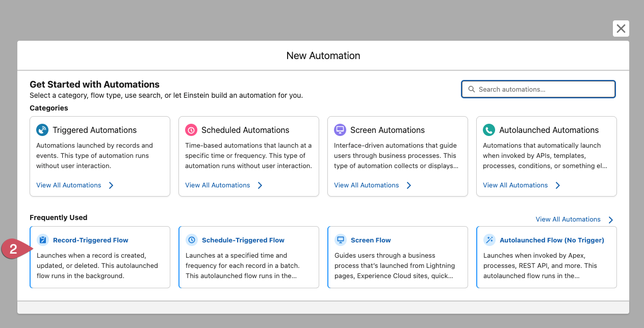This screenshot has height=328, width=644.
Task: Click the Frequently Used section label
Action: [x=59, y=217]
